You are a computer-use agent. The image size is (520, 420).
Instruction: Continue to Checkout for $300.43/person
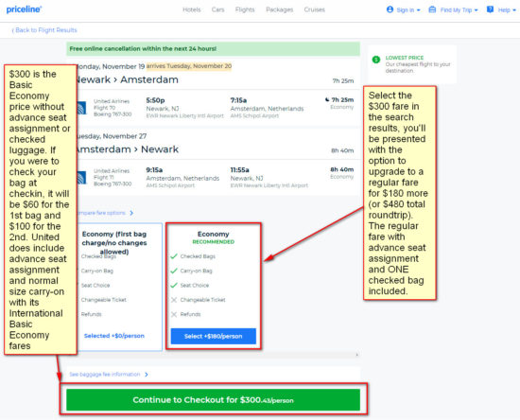pyautogui.click(x=213, y=400)
